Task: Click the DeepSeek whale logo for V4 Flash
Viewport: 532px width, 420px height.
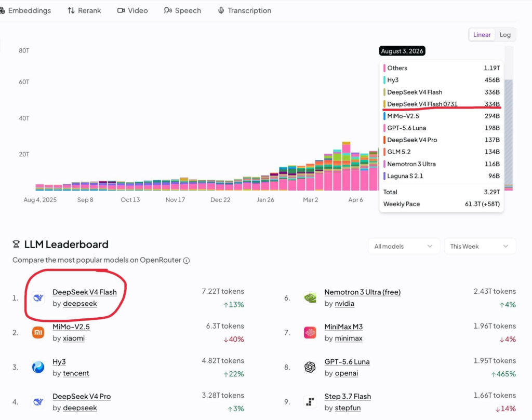Action: (38, 297)
